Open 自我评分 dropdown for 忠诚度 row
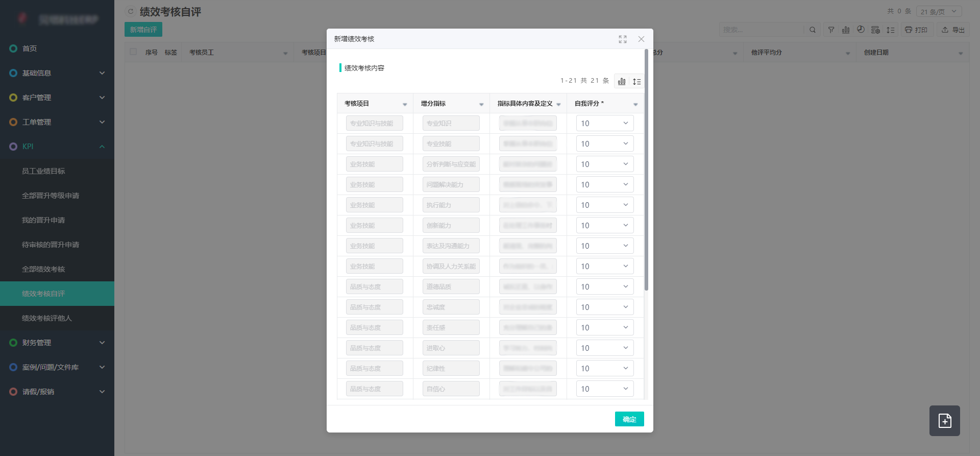The width and height of the screenshot is (980, 456). [x=605, y=307]
